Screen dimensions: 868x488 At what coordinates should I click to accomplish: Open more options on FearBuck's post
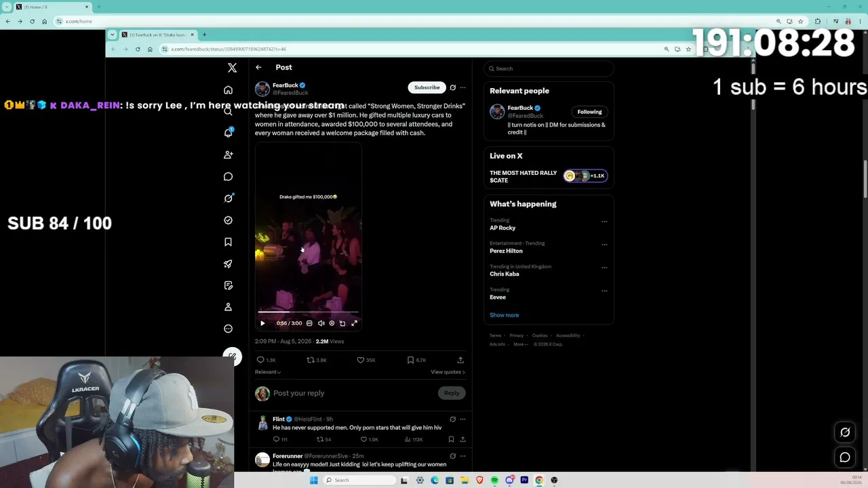463,87
